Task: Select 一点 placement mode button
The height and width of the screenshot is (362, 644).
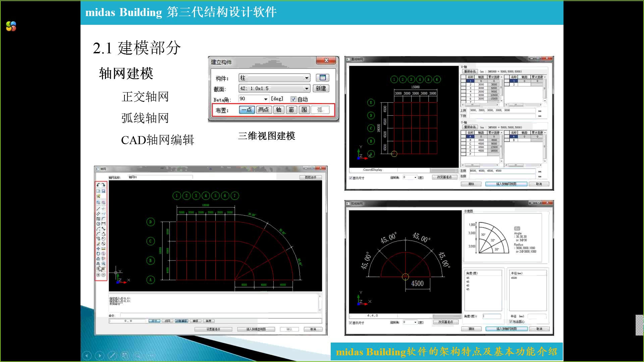Action: tap(247, 110)
